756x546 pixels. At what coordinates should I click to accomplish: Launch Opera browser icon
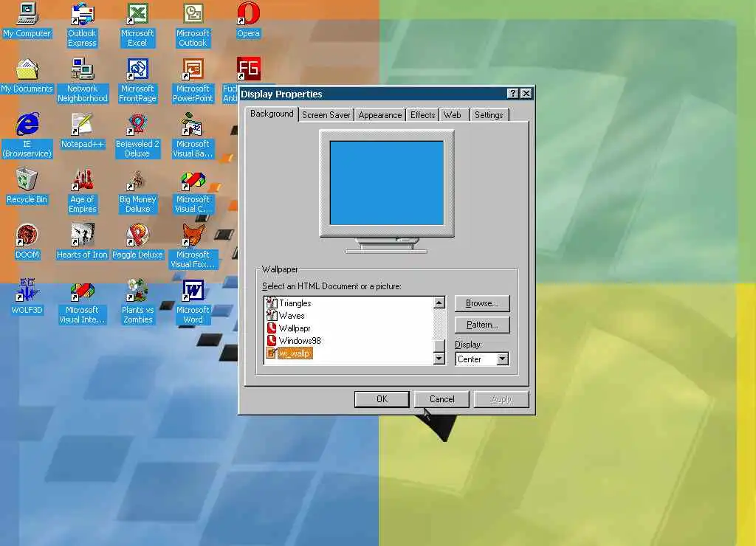pos(248,20)
